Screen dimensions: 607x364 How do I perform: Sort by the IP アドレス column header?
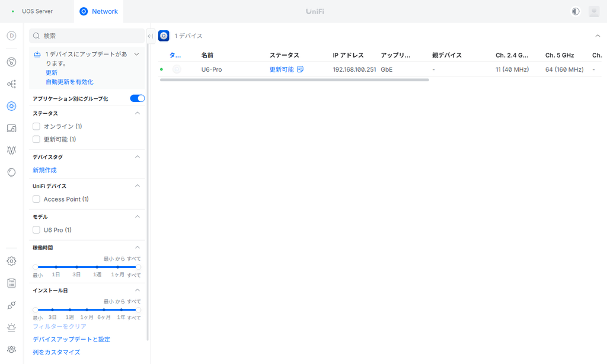click(x=348, y=55)
